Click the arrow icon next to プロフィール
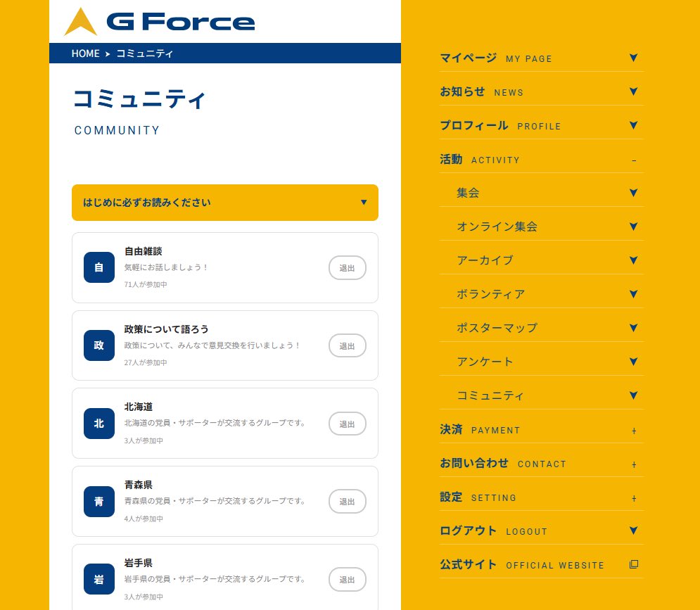 (x=633, y=125)
